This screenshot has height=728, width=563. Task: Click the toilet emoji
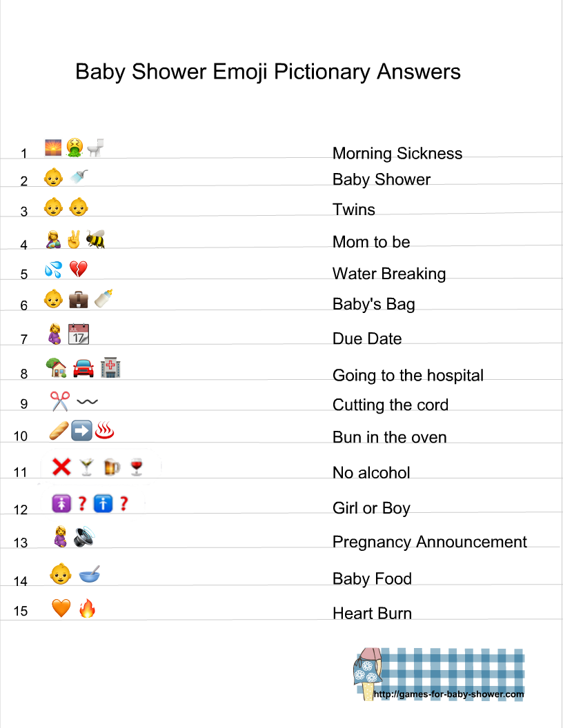95,147
